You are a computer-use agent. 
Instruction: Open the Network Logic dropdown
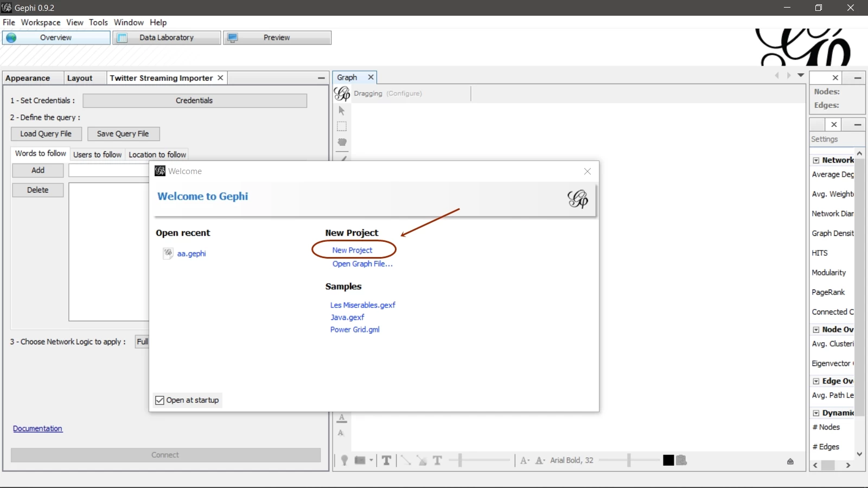click(x=142, y=342)
